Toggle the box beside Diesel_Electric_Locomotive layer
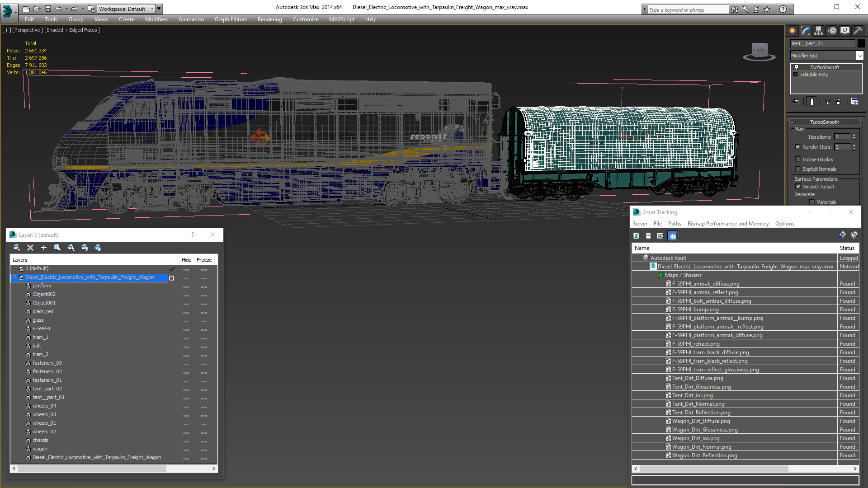 171,278
